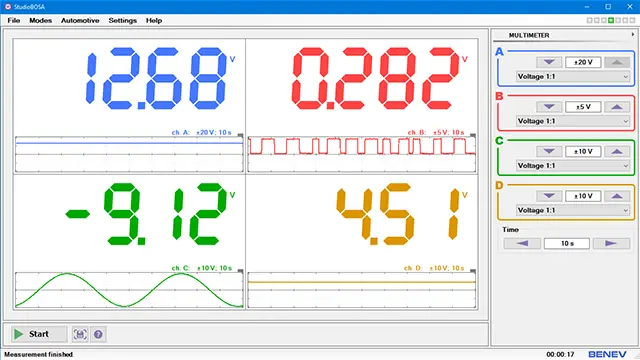Click channel B square wave graph
The height and width of the screenshot is (360, 640).
(362, 154)
